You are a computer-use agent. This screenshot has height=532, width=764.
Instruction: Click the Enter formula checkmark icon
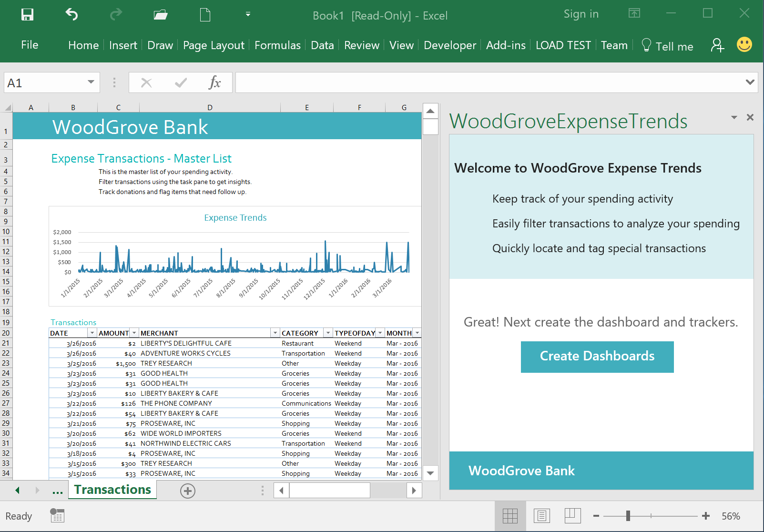click(x=181, y=83)
